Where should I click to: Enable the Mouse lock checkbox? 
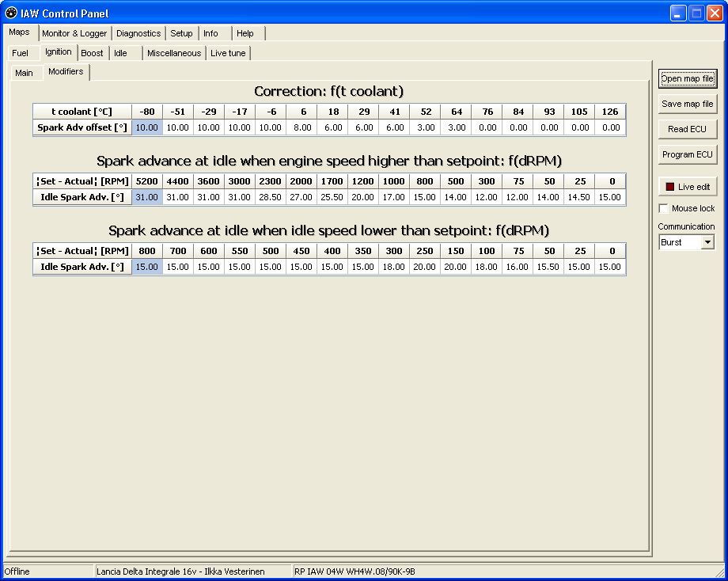pos(664,208)
